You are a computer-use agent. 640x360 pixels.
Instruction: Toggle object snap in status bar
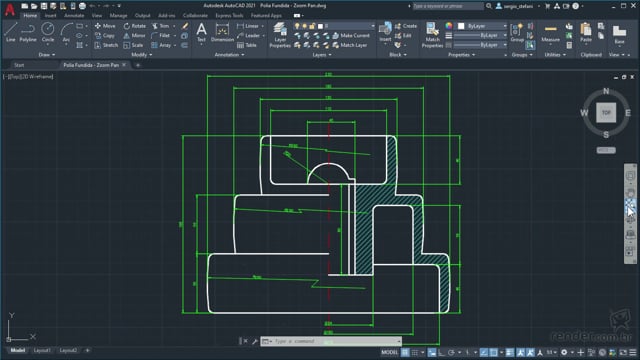click(493, 352)
